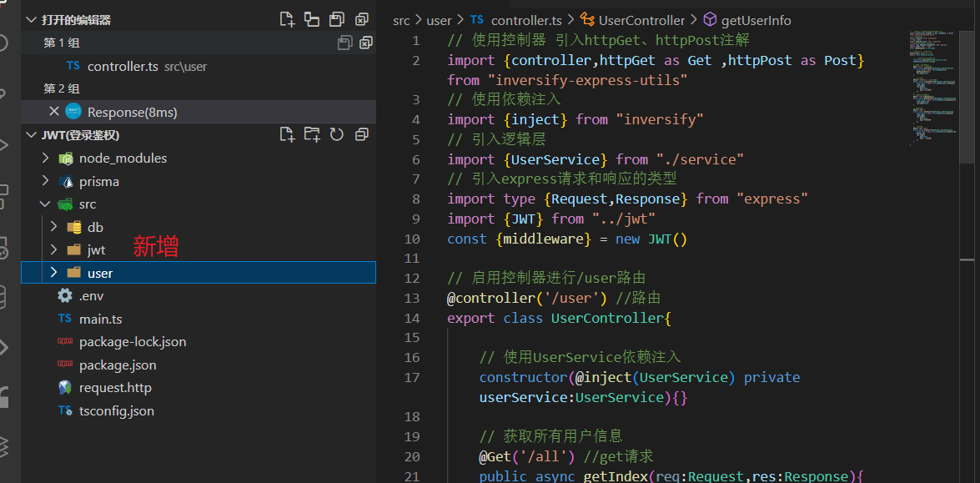Close all editors in open editors header
Screen dimensions: 980x483
click(x=361, y=19)
